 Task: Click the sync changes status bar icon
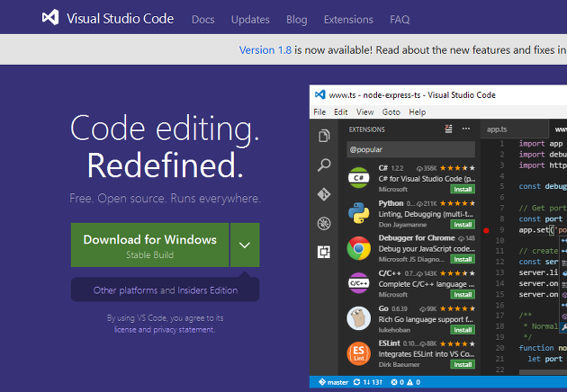pyautogui.click(x=356, y=382)
